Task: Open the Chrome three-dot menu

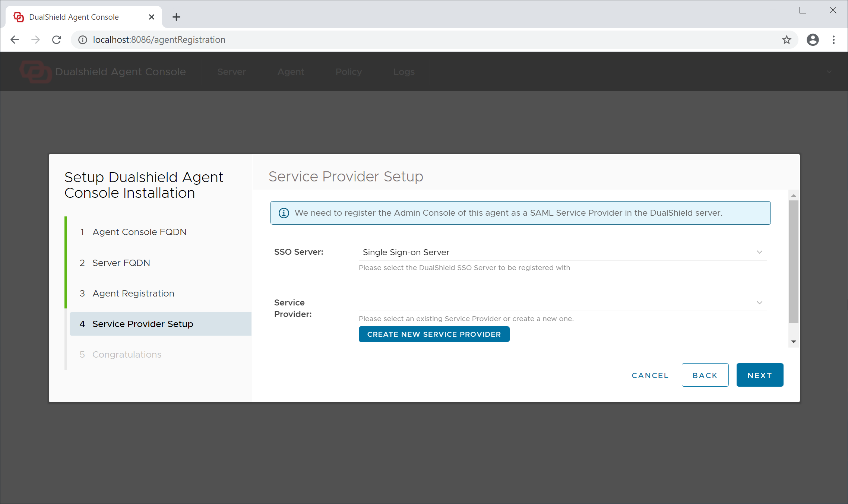Action: pos(834,39)
